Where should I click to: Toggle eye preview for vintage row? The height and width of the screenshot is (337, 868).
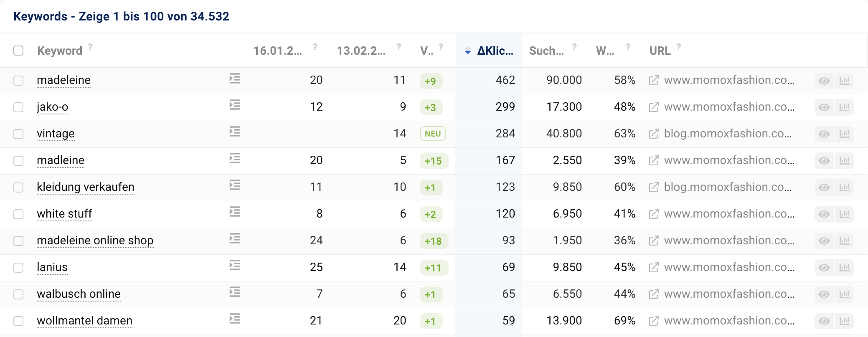pos(824,134)
